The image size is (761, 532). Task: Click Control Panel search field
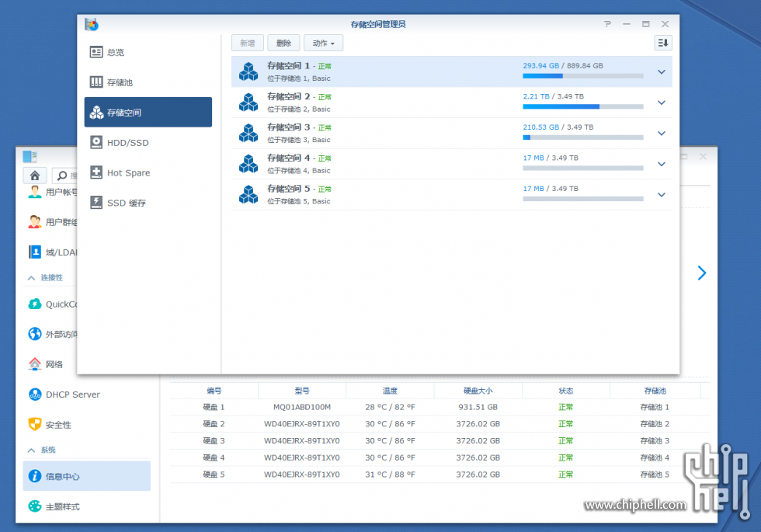[x=64, y=176]
